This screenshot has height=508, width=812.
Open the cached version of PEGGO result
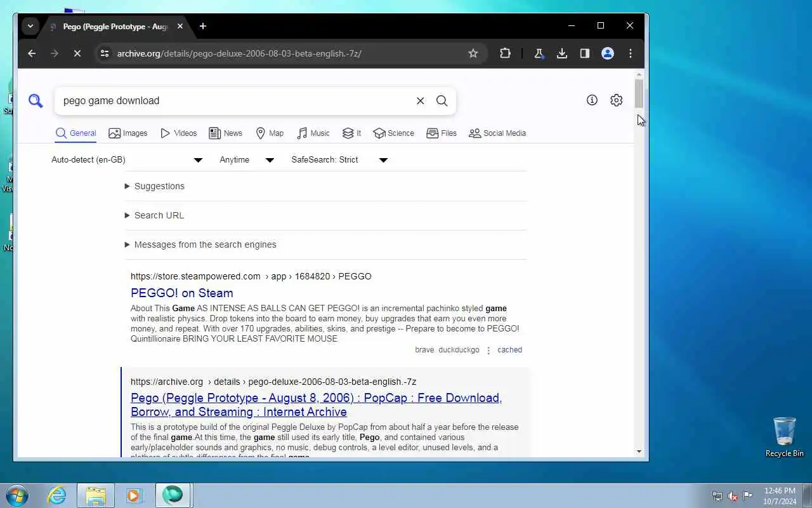click(x=509, y=350)
